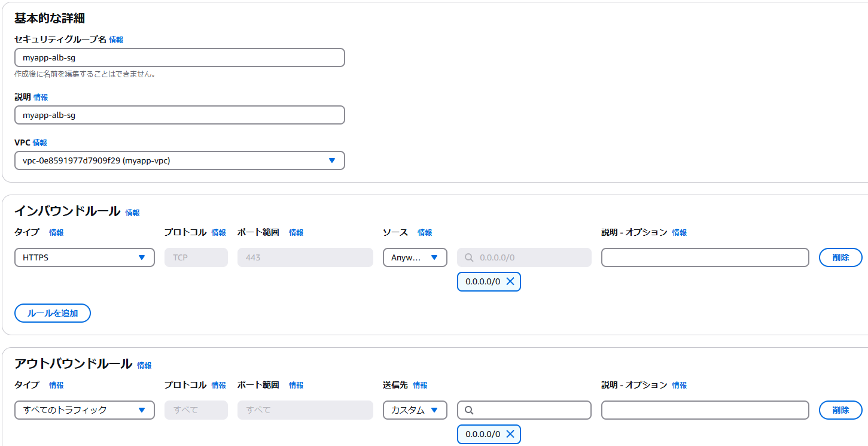Click the outbound destination search field
Image resolution: width=868 pixels, height=446 pixels.
524,410
